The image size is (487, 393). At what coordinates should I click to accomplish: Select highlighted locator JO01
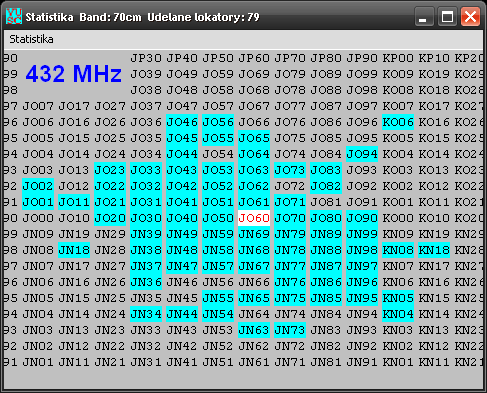click(x=38, y=202)
